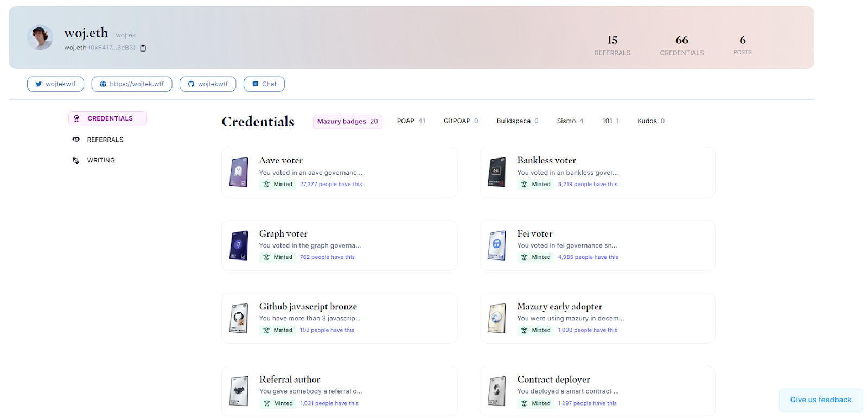This screenshot has height=418, width=868.
Task: Open the Fei voter credential title
Action: pyautogui.click(x=535, y=234)
